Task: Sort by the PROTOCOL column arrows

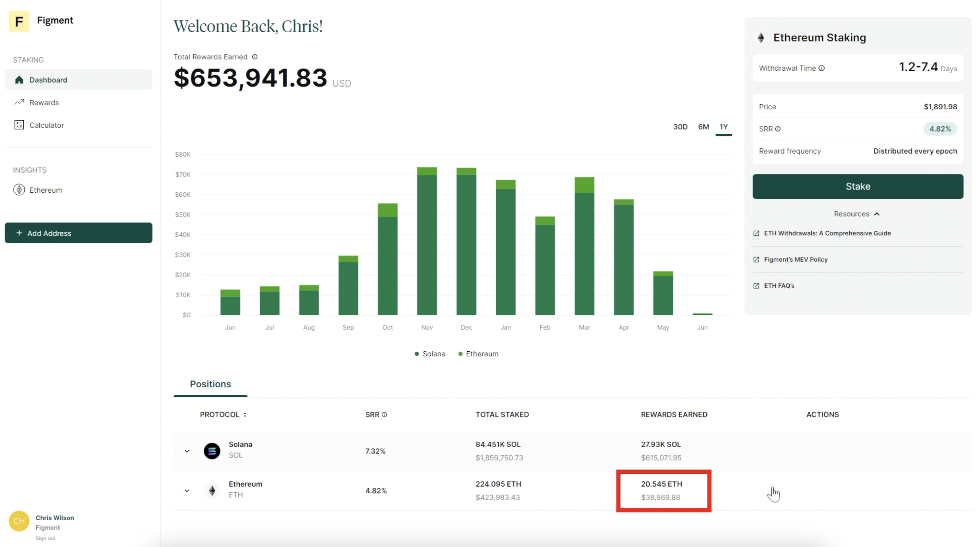Action: [245, 415]
